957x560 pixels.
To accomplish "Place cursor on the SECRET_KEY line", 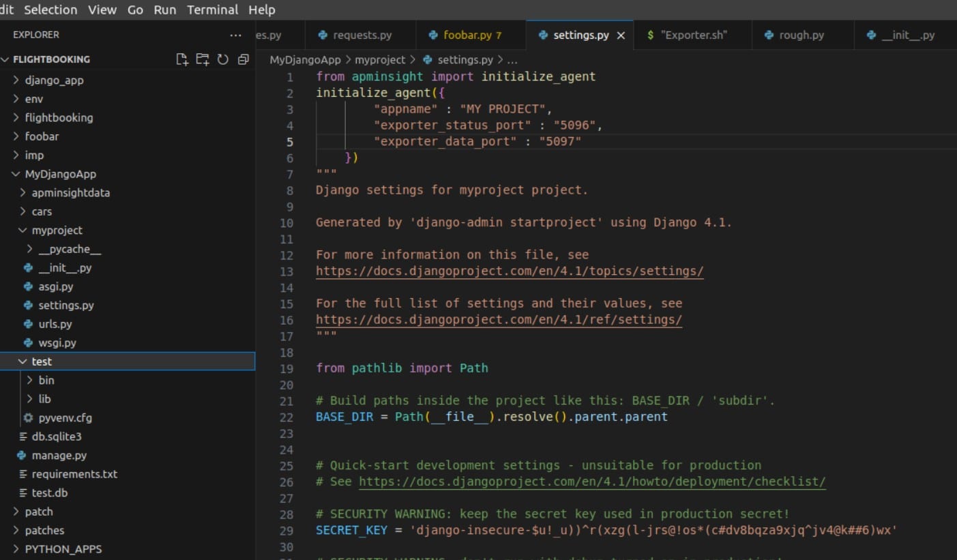I will click(x=606, y=530).
